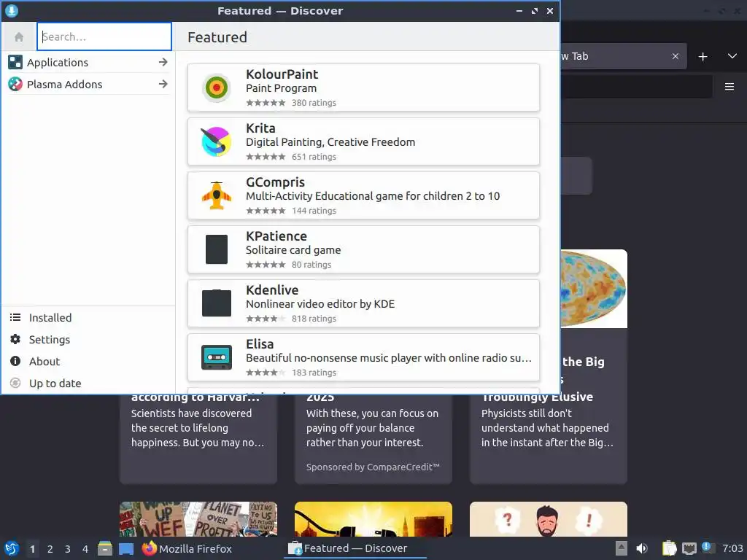The width and height of the screenshot is (747, 560).
Task: Click the show desktop taskbar icon
Action: tap(125, 548)
